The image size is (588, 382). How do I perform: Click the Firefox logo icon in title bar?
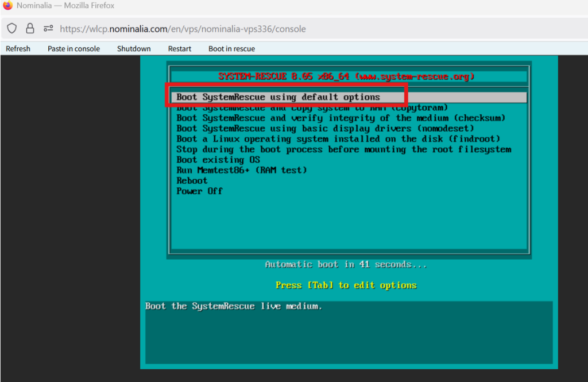tap(7, 5)
